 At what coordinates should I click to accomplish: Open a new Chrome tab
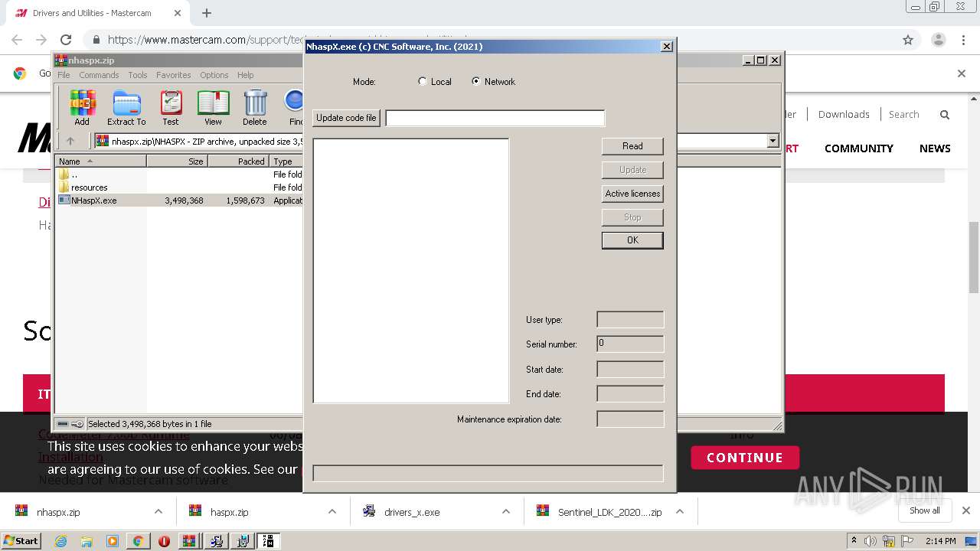(207, 13)
